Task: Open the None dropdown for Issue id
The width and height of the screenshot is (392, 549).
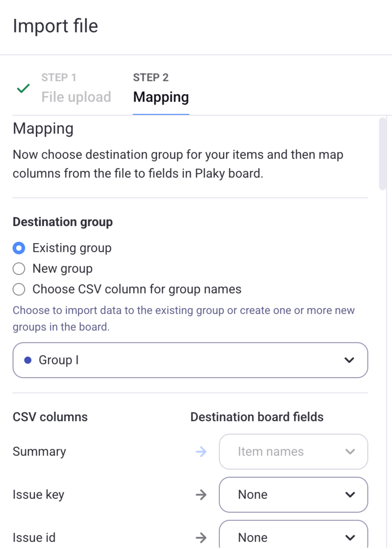Action: click(x=293, y=537)
